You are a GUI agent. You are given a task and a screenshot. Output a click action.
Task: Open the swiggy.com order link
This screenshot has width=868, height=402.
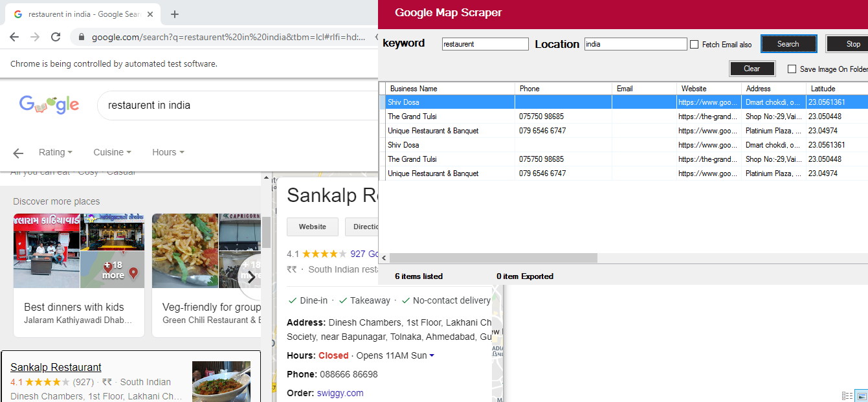click(x=340, y=393)
